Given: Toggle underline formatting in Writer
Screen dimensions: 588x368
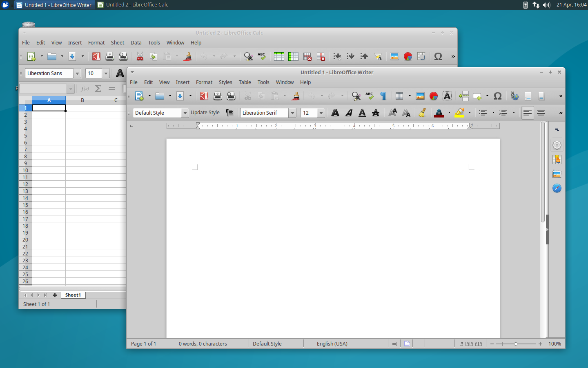Looking at the screenshot, I should click(x=362, y=113).
